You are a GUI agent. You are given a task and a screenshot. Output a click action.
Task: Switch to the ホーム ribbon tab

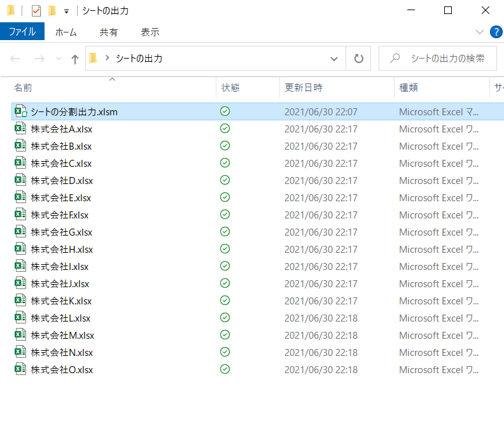66,32
